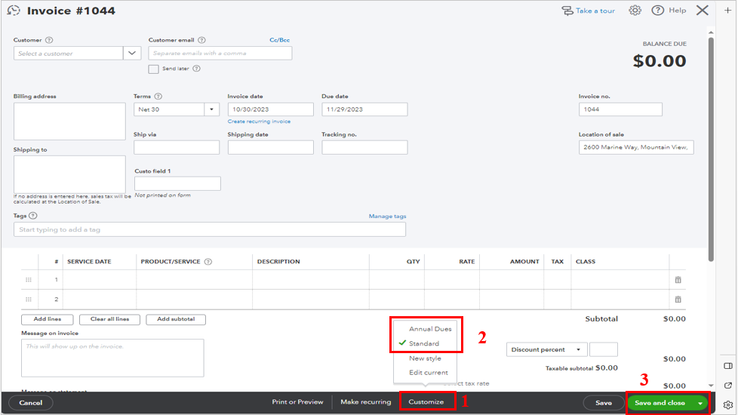Click the Customer email help icon
This screenshot has height=415, width=738.
click(201, 40)
